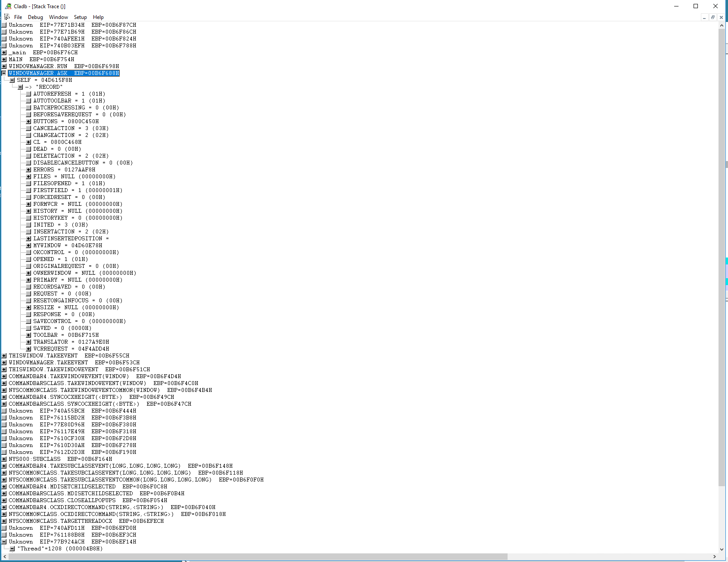Click the Cladb application icon in title bar

coord(8,6)
